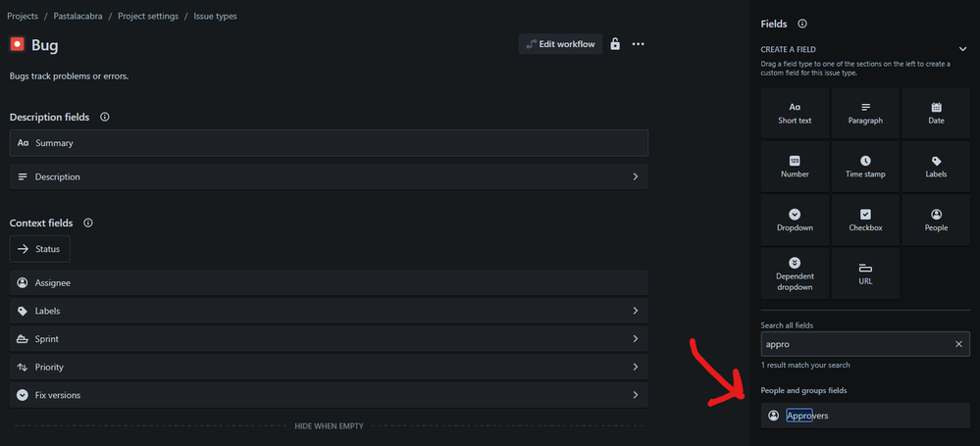Select the Time stamp field type
This screenshot has height=446, width=980.
865,167
